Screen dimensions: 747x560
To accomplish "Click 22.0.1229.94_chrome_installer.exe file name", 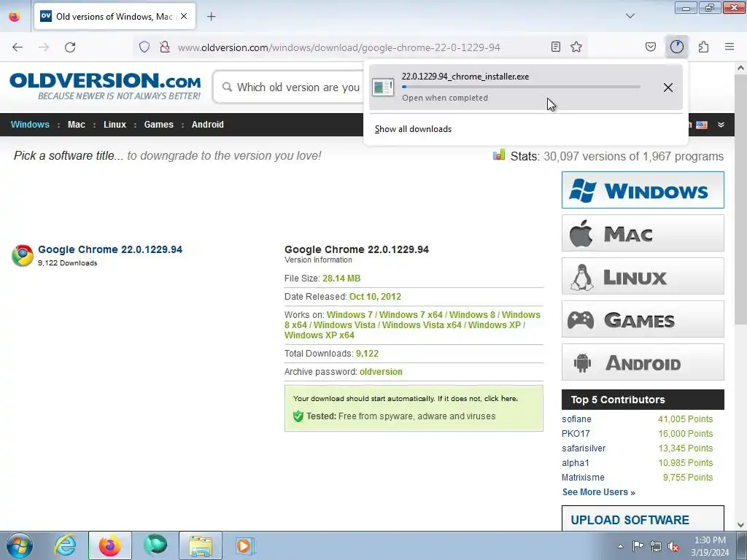I will click(465, 76).
